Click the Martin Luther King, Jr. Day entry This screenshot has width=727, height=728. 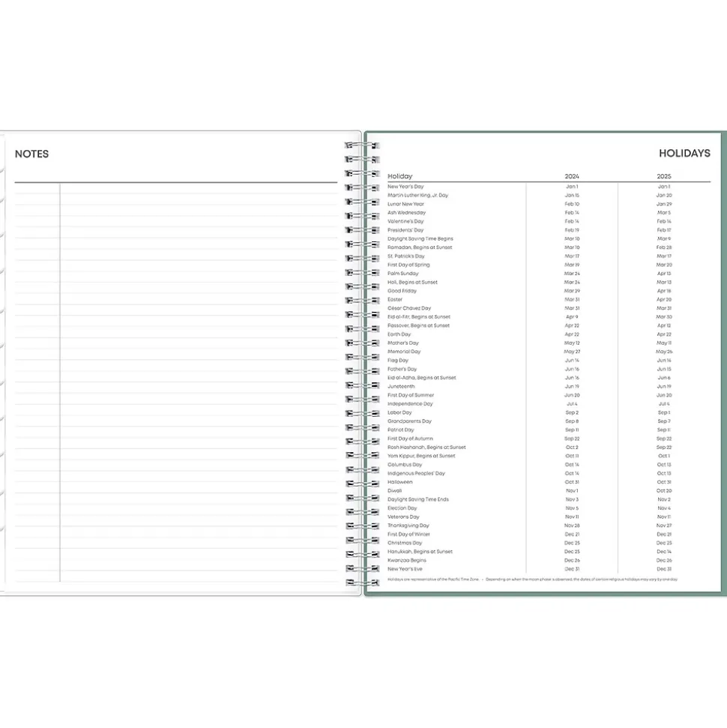[x=417, y=195]
